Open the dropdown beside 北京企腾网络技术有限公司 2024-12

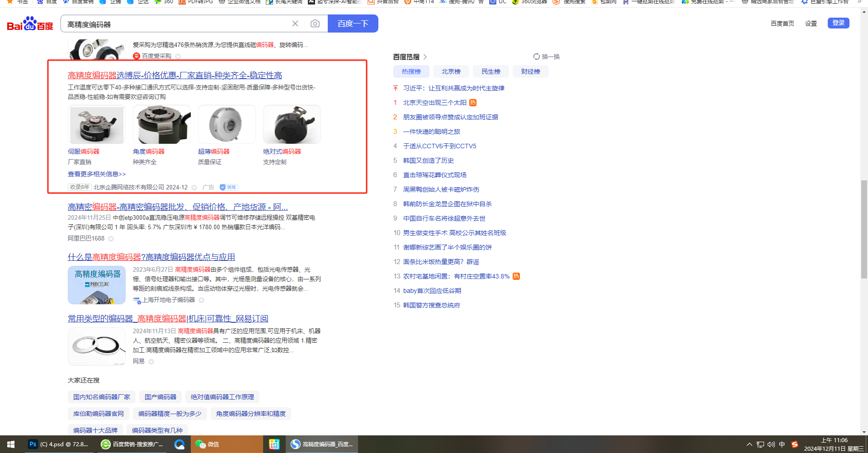pos(194,188)
